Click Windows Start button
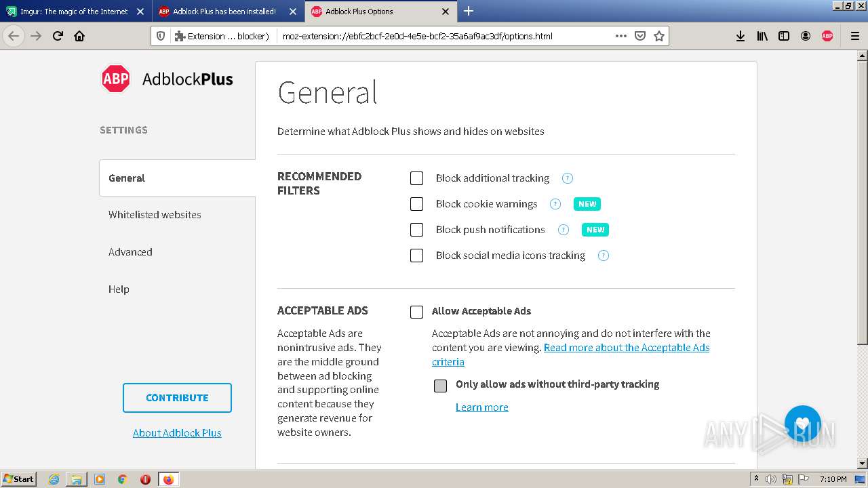This screenshot has width=868, height=488. point(19,479)
